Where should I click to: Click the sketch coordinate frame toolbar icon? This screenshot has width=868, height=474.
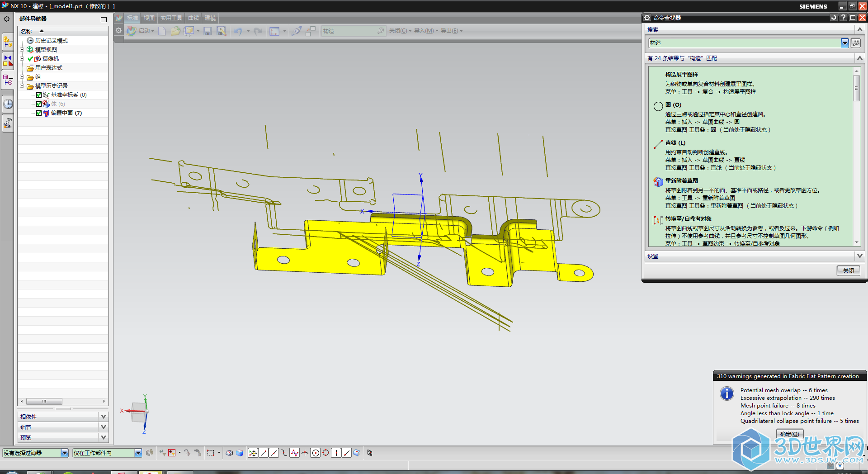pos(274,31)
